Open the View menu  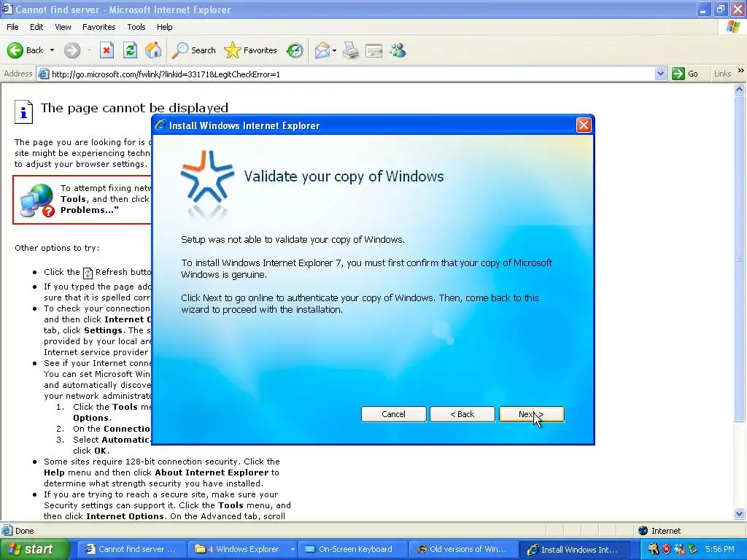click(63, 27)
